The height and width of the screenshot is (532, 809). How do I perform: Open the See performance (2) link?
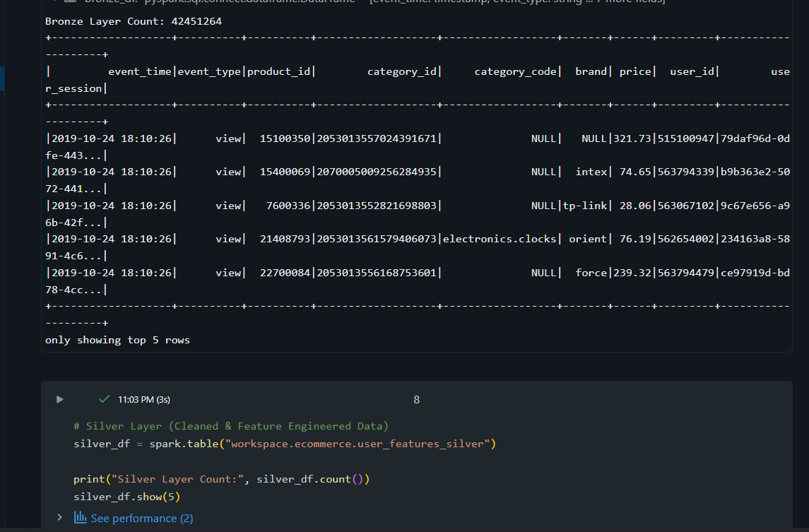pos(142,518)
